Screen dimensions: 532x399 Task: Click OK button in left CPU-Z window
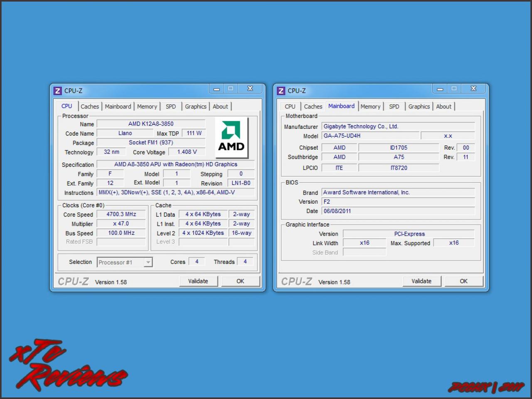(x=240, y=281)
